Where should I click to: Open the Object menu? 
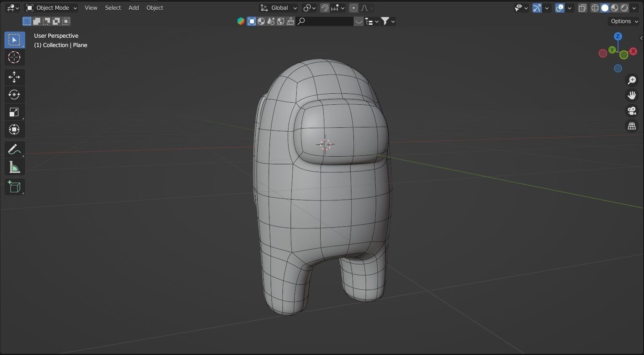coord(155,8)
